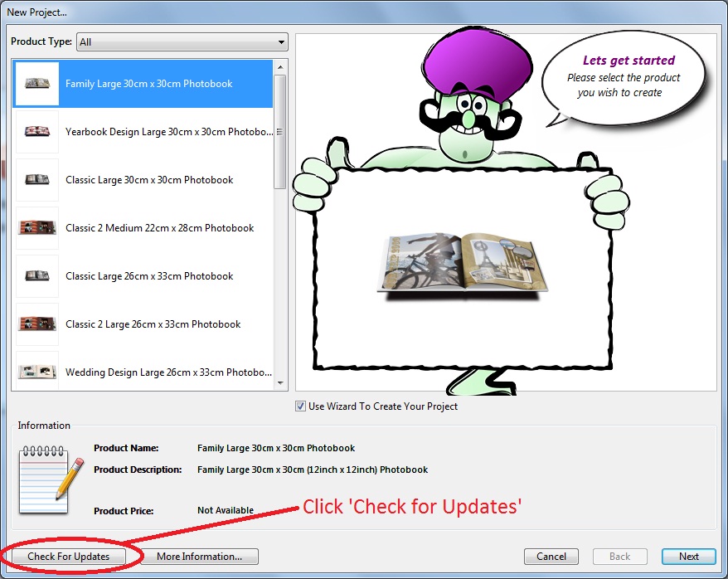This screenshot has width=728, height=579.
Task: Click the product list scroll down arrow
Action: 280,383
